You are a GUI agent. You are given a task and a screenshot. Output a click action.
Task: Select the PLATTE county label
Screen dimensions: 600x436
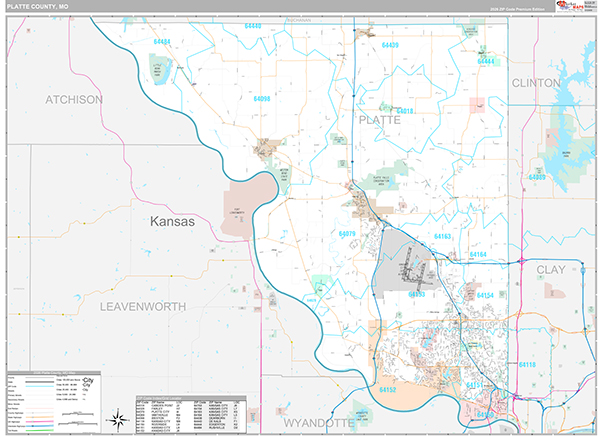click(380, 120)
